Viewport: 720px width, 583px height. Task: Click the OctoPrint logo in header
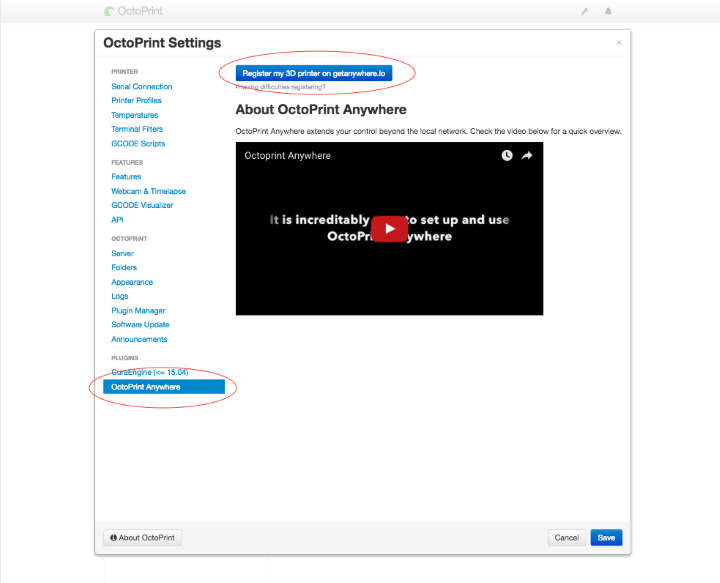[133, 11]
